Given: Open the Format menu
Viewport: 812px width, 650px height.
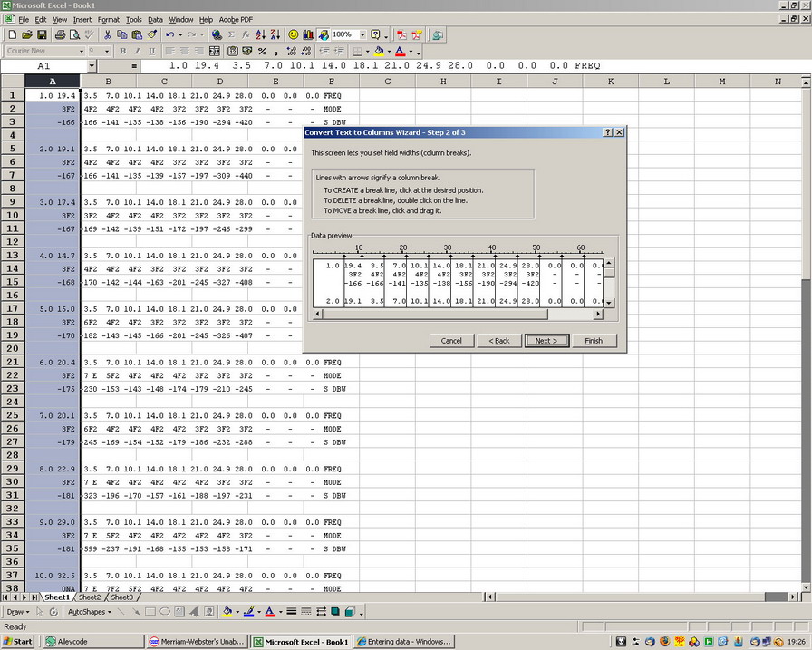Looking at the screenshot, I should [x=108, y=20].
